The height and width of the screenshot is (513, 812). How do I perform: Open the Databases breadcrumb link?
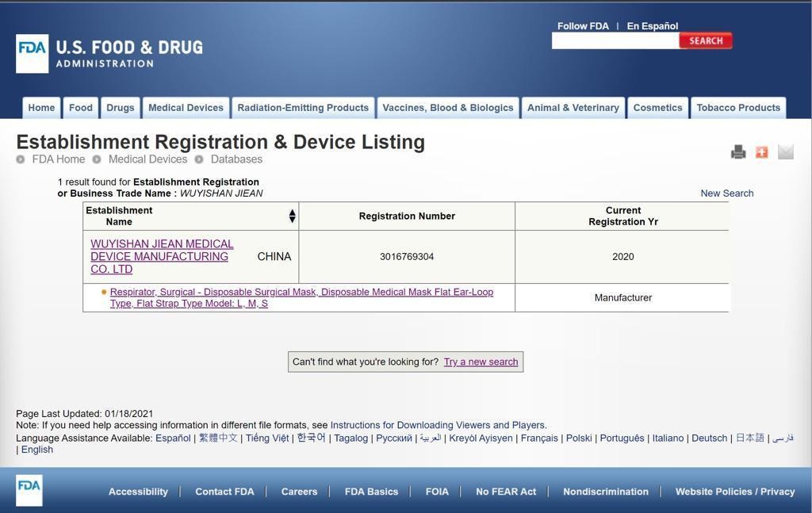(x=236, y=159)
